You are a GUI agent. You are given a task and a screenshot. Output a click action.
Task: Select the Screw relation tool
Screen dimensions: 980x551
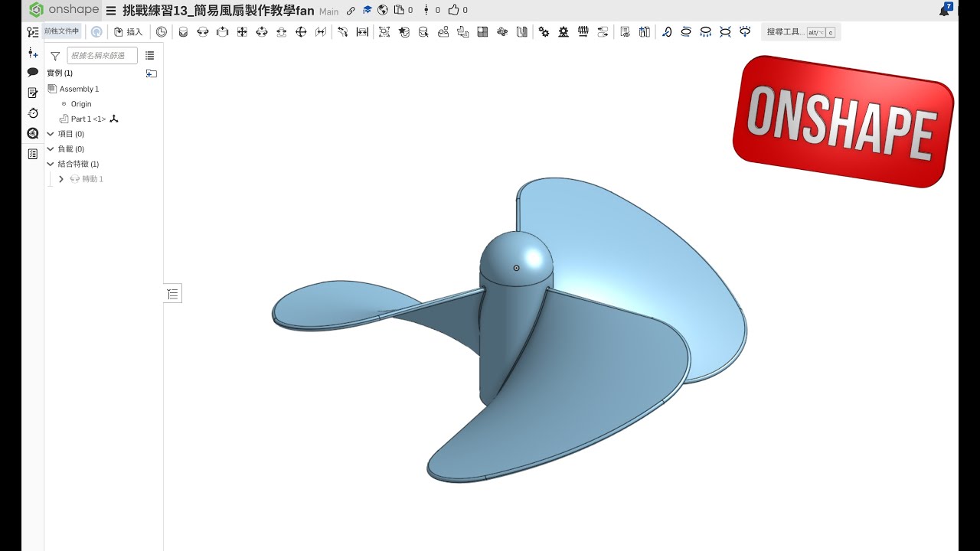click(583, 32)
